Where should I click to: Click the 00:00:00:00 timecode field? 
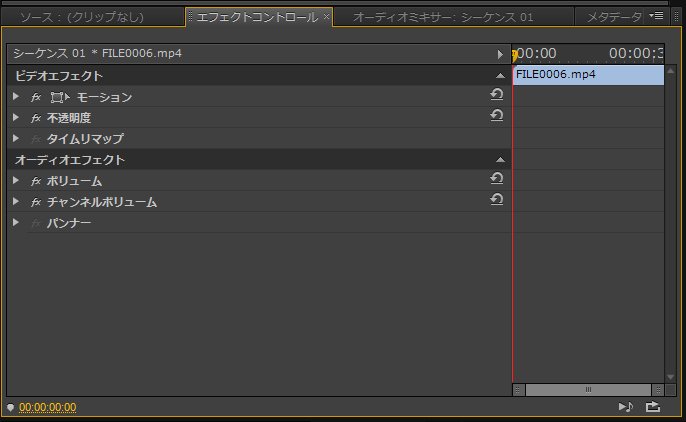point(48,407)
